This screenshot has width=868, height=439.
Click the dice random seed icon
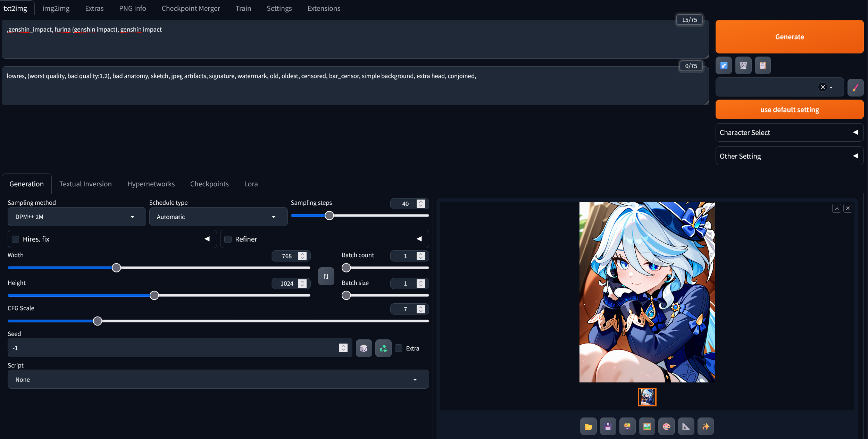[364, 348]
